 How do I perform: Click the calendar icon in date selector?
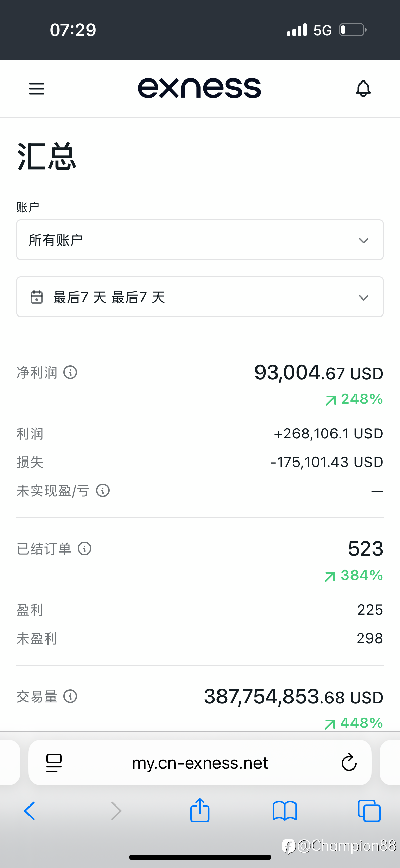click(37, 297)
